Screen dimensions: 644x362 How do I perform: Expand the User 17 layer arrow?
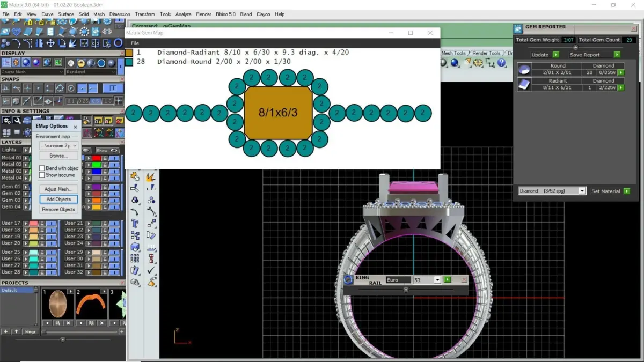(x=26, y=223)
